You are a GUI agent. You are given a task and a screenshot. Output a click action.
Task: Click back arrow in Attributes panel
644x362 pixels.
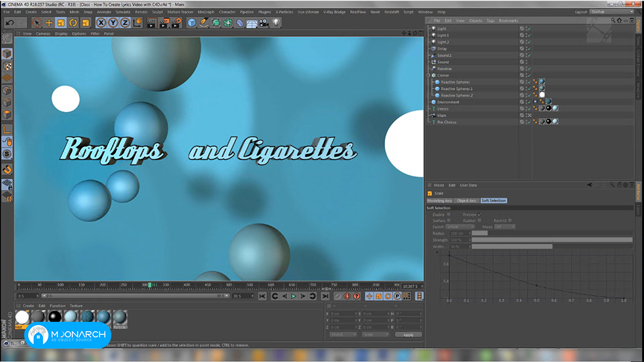(x=590, y=185)
